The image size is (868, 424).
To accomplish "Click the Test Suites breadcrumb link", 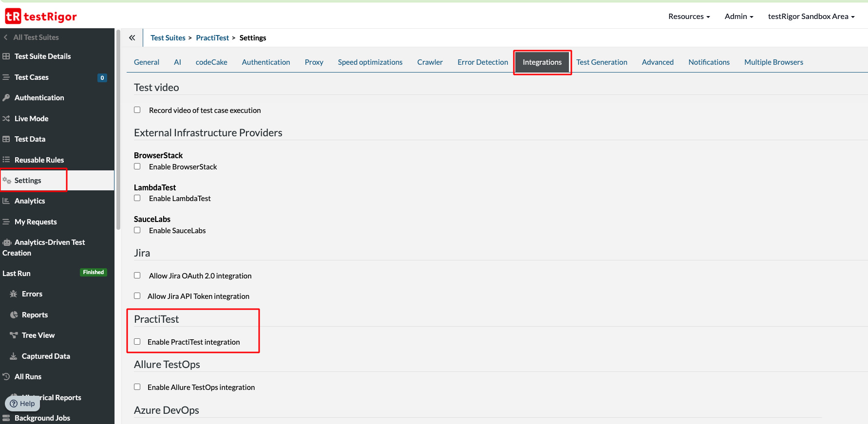I will tap(168, 38).
